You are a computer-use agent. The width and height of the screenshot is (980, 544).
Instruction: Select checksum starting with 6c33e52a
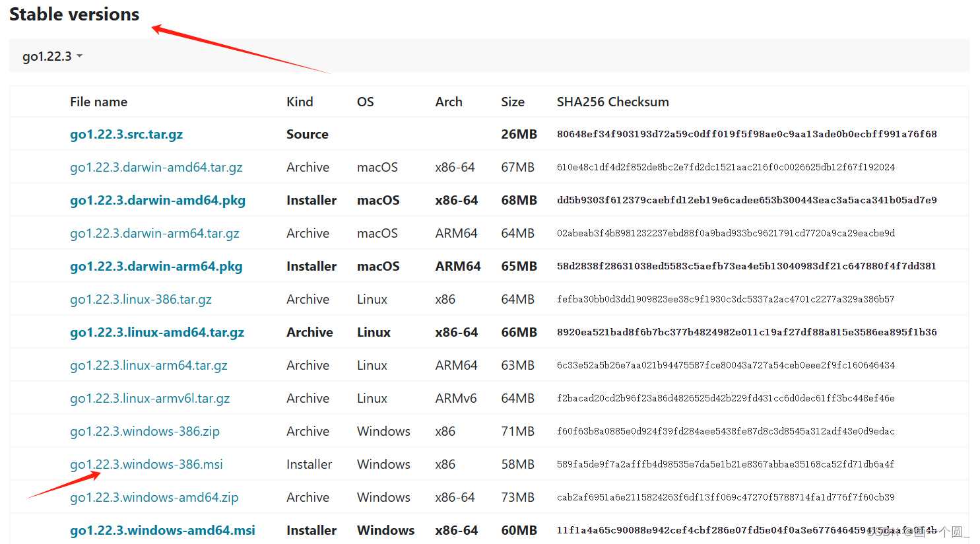(x=726, y=365)
